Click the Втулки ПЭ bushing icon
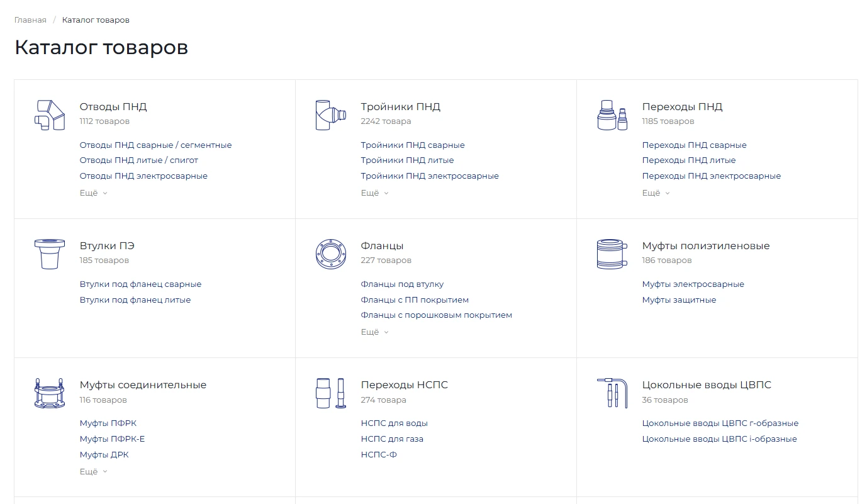This screenshot has height=504, width=867. point(50,254)
